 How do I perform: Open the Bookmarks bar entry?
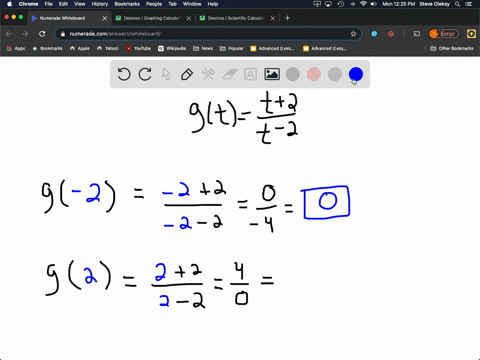point(47,48)
